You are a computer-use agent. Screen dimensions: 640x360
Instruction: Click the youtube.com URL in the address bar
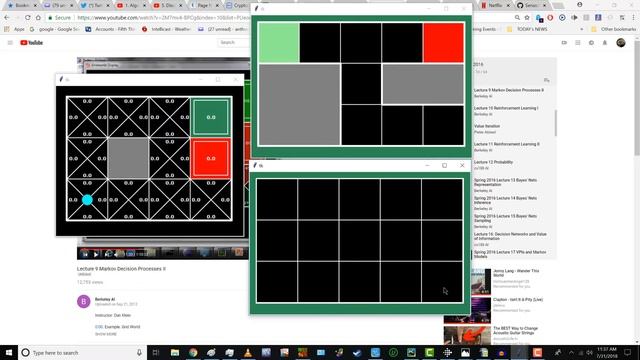(163, 18)
